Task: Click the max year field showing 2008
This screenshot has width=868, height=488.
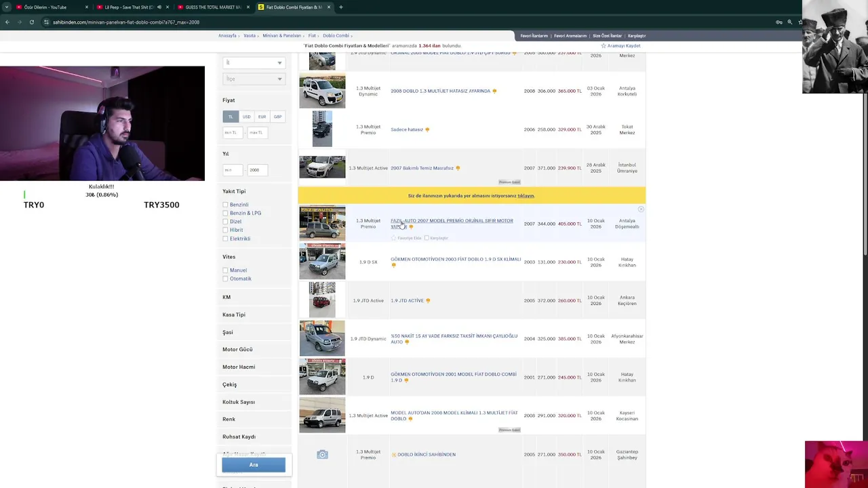Action: coord(258,169)
